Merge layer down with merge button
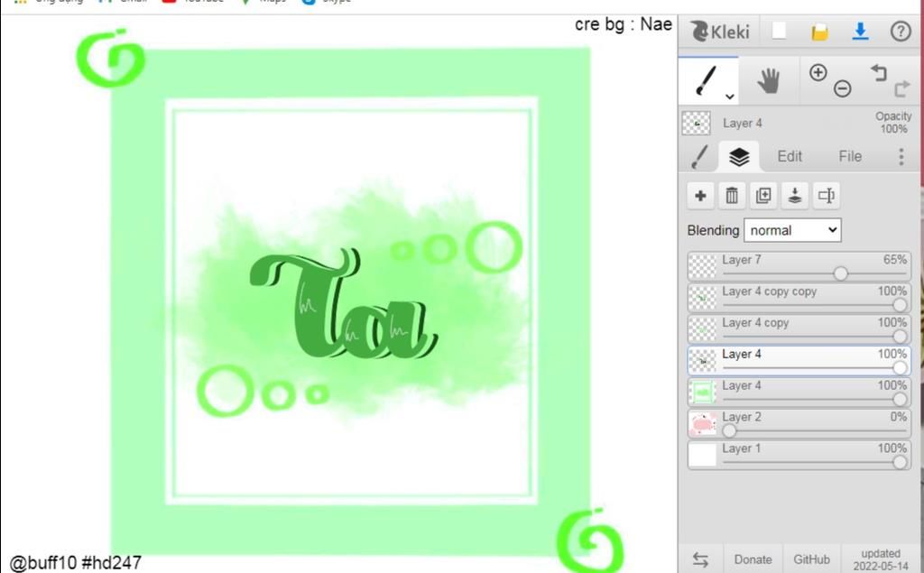The height and width of the screenshot is (573, 924). click(794, 195)
